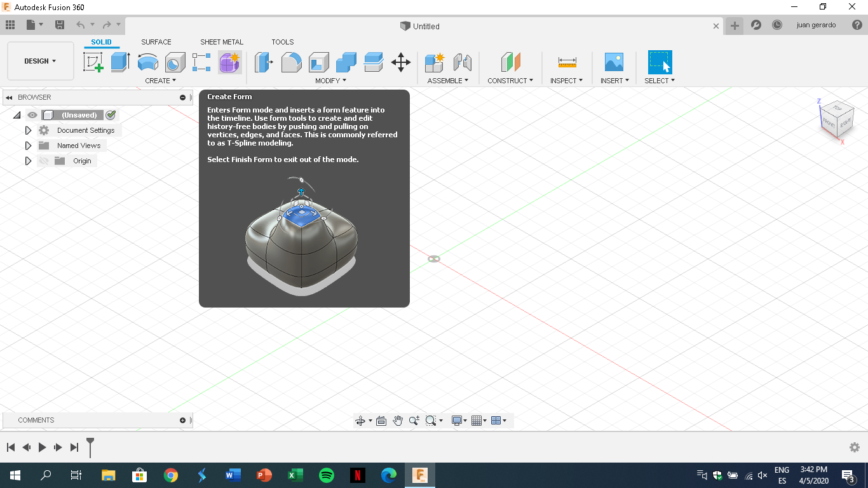This screenshot has height=488, width=868.
Task: Switch to the Surface tab
Action: 156,42
